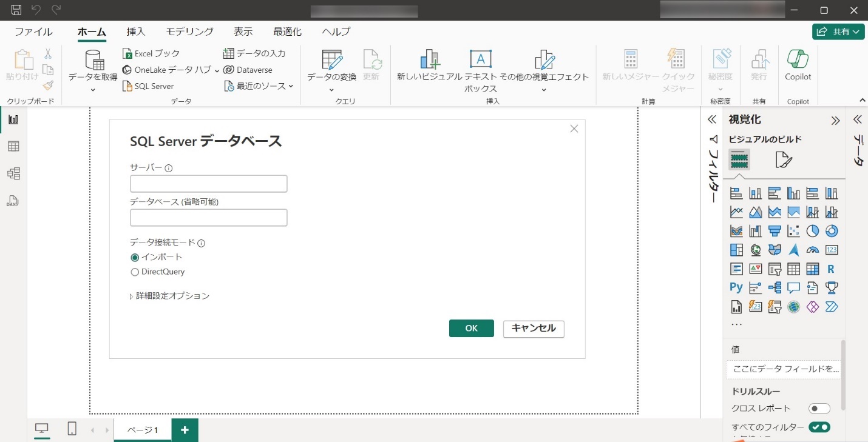Viewport: 868px width, 442px height.
Task: Pick the KPI visual icon
Action: point(755,269)
